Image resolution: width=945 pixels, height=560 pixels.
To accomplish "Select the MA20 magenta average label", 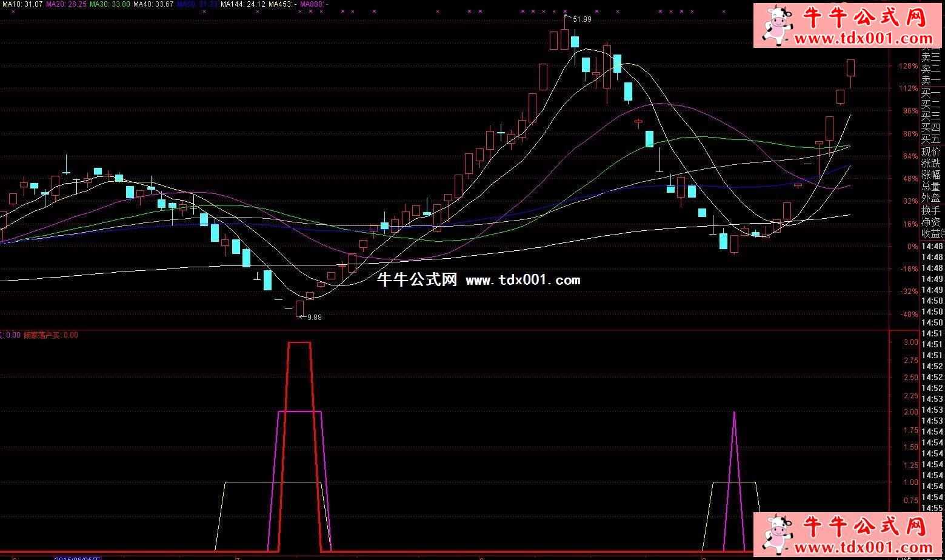I will pyautogui.click(x=66, y=4).
